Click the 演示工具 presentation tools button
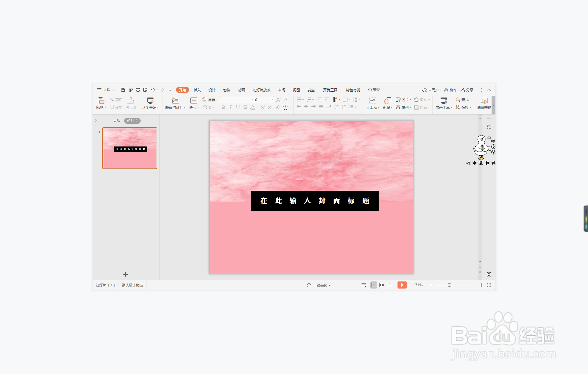Viewport: 588px width, 374px height. click(x=444, y=103)
